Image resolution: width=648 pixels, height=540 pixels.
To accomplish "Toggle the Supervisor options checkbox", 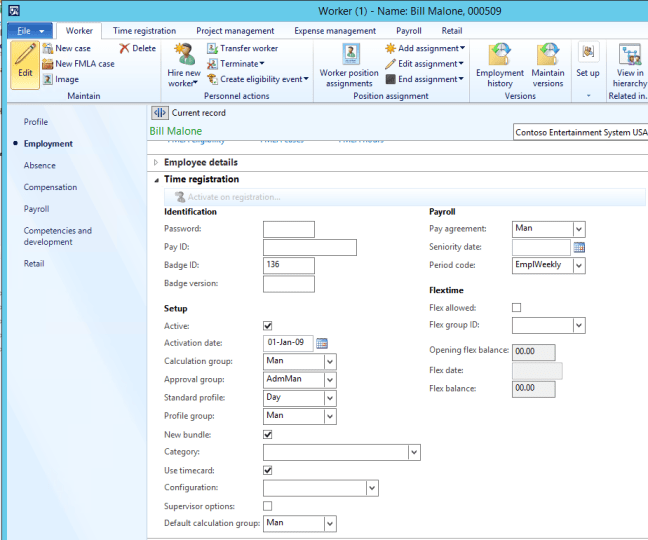I will pos(268,505).
